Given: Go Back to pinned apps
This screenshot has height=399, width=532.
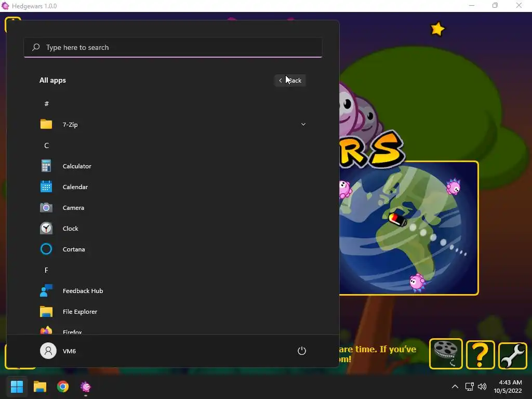Looking at the screenshot, I should 290,81.
